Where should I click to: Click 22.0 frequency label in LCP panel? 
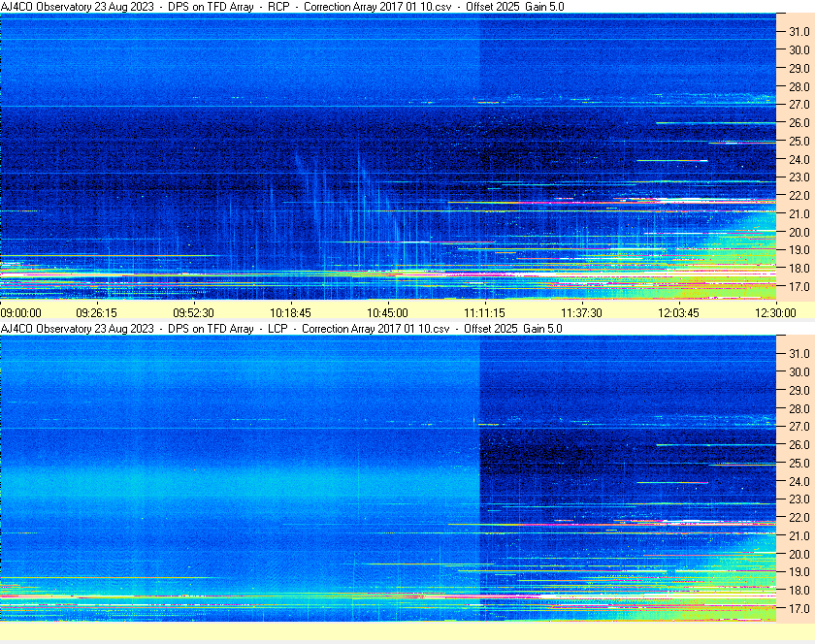[x=799, y=517]
